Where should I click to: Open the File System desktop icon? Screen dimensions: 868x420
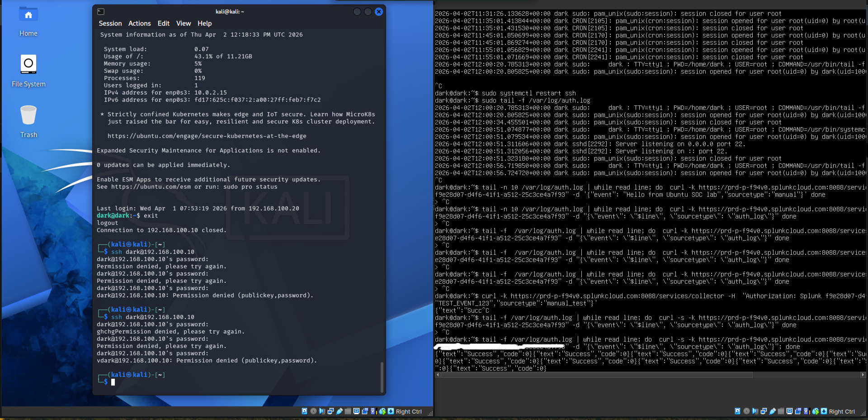pyautogui.click(x=28, y=71)
